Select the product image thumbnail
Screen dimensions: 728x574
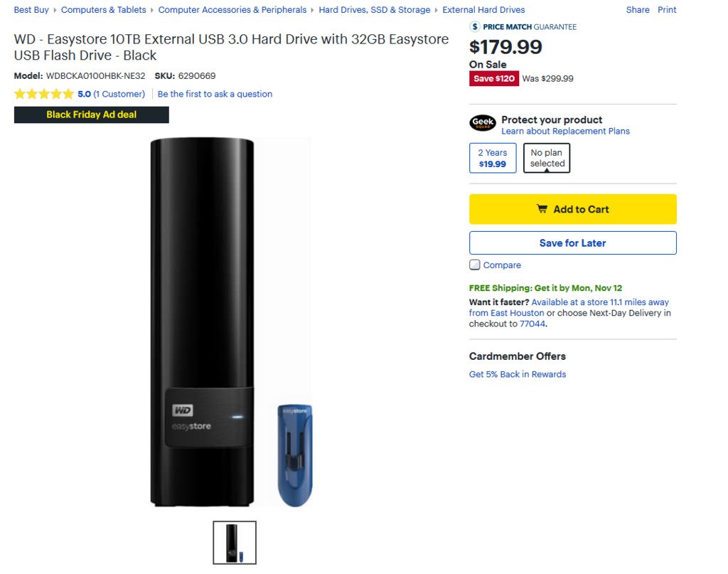(x=235, y=543)
